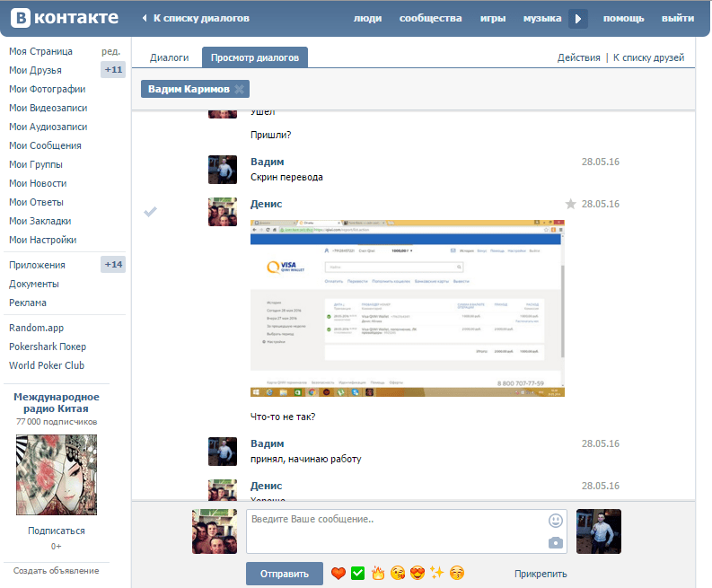Image resolution: width=712 pixels, height=588 pixels.
Task: Switch to the Диалоги tab
Action: coord(169,57)
